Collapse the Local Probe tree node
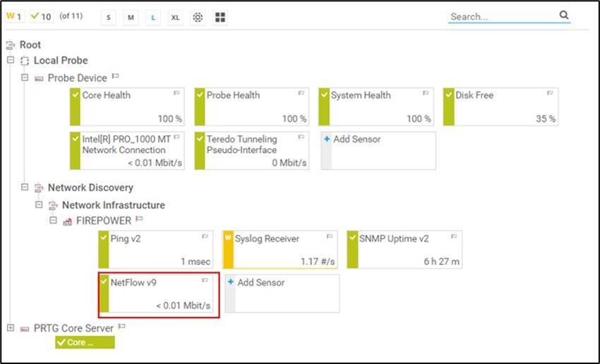This screenshot has width=600, height=364. [x=11, y=61]
